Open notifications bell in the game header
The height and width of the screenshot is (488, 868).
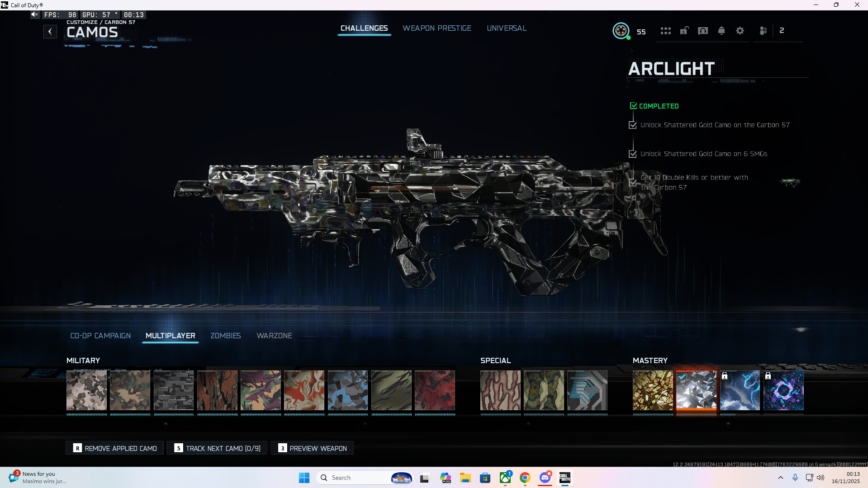coord(721,31)
